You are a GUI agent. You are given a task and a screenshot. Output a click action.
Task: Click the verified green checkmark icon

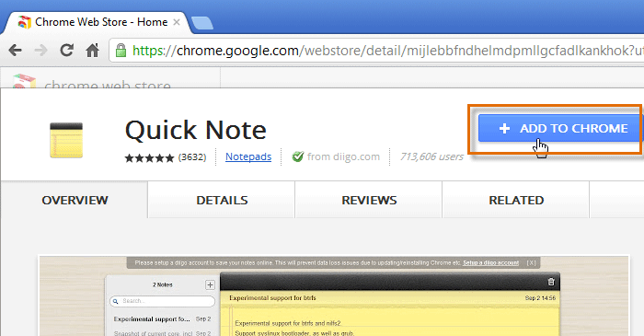point(298,156)
